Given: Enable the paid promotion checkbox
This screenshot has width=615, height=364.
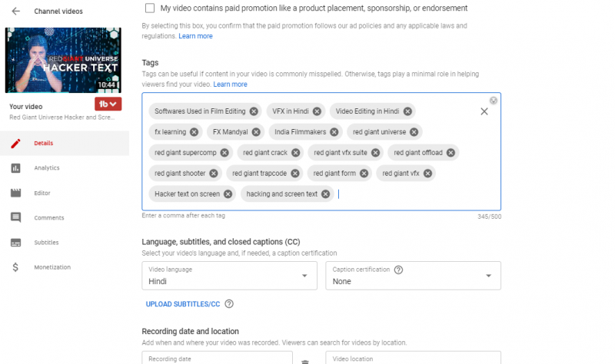Looking at the screenshot, I should (150, 8).
